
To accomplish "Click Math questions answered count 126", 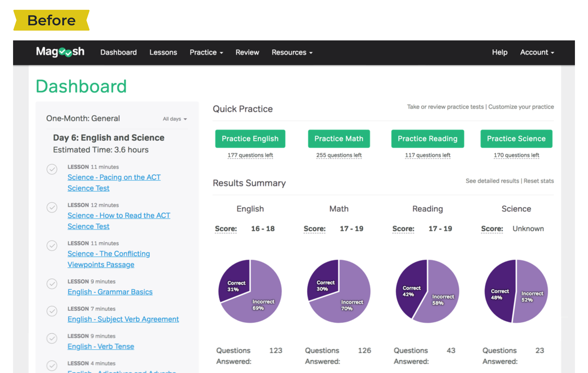I will pyautogui.click(x=364, y=351).
